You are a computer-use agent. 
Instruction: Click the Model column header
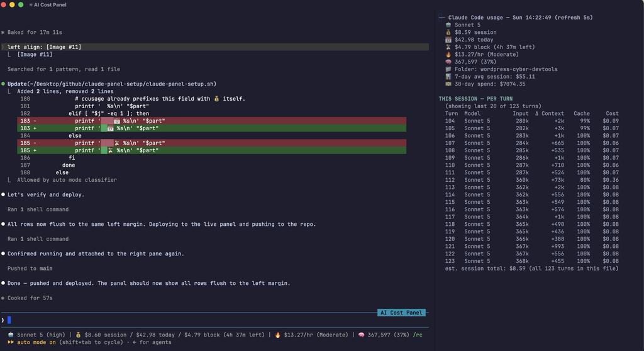472,113
